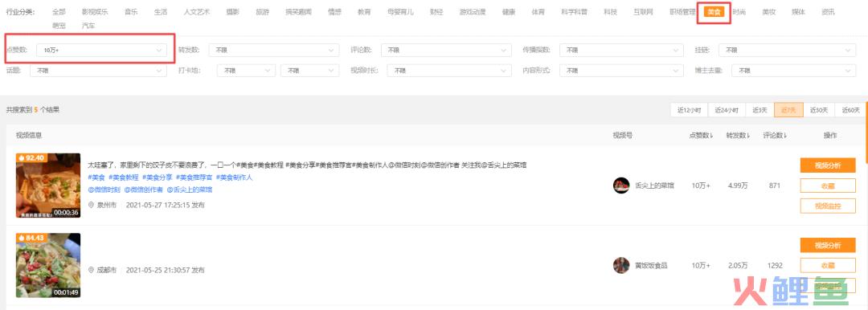Switch time range to 近12小时
The image size is (868, 310).
pyautogui.click(x=689, y=110)
